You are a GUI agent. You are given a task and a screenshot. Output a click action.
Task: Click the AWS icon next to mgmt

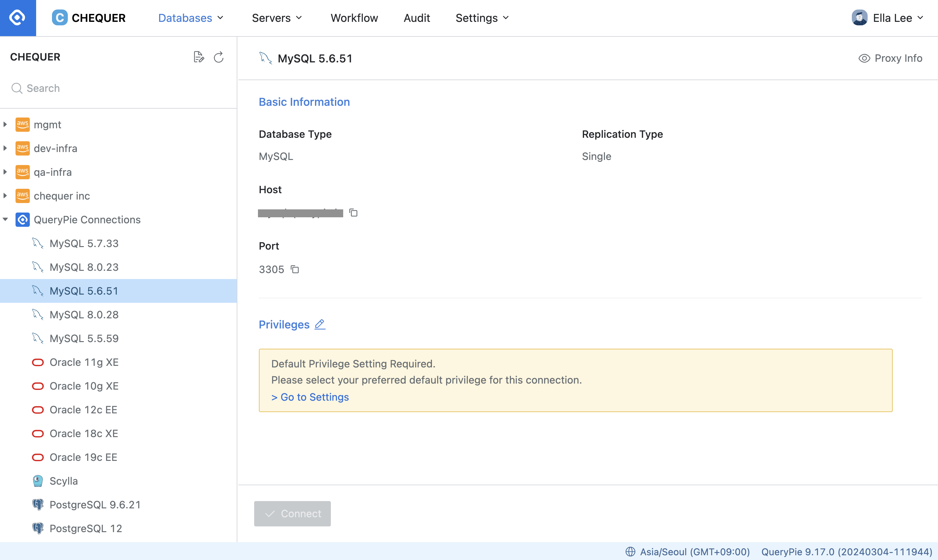point(22,124)
